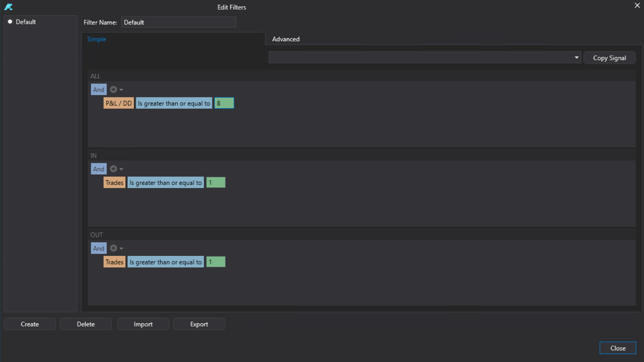Click the Copy Signal button
This screenshot has height=362, width=644.
click(x=609, y=57)
